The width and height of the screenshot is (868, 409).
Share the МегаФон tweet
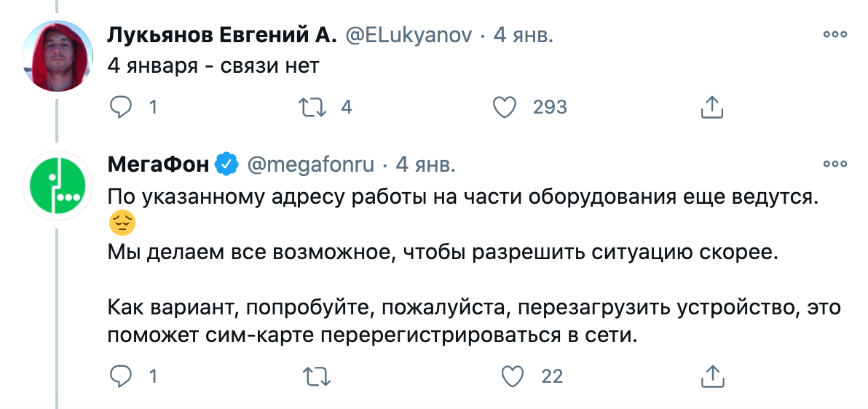pos(711,376)
